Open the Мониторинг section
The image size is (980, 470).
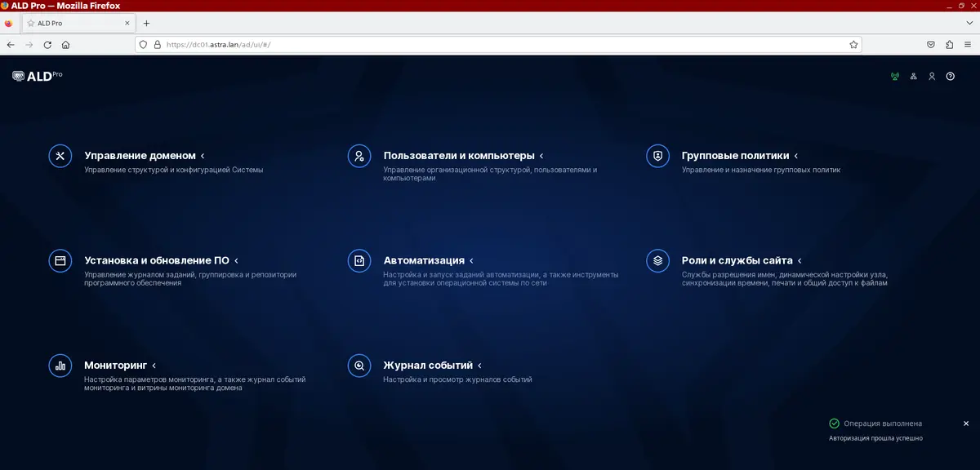(115, 366)
